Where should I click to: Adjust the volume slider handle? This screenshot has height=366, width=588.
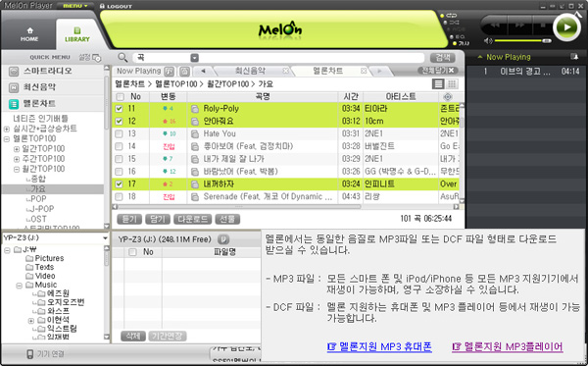[547, 40]
